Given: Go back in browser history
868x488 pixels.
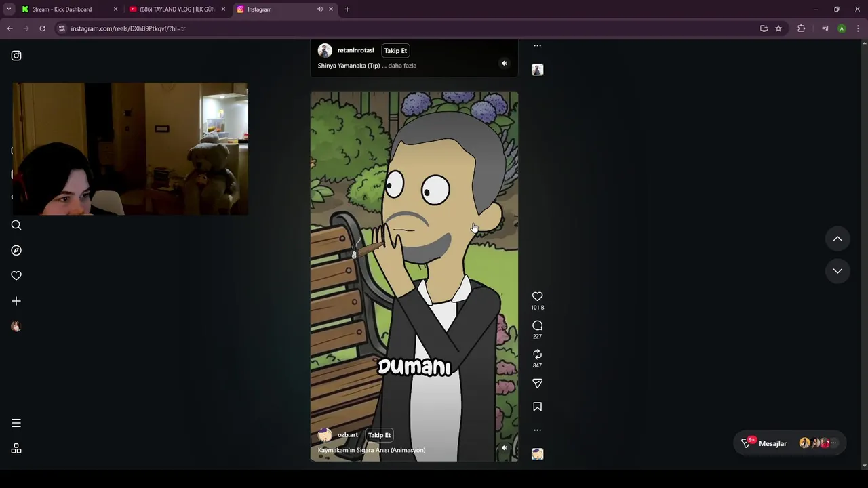Looking at the screenshot, I should [9, 28].
